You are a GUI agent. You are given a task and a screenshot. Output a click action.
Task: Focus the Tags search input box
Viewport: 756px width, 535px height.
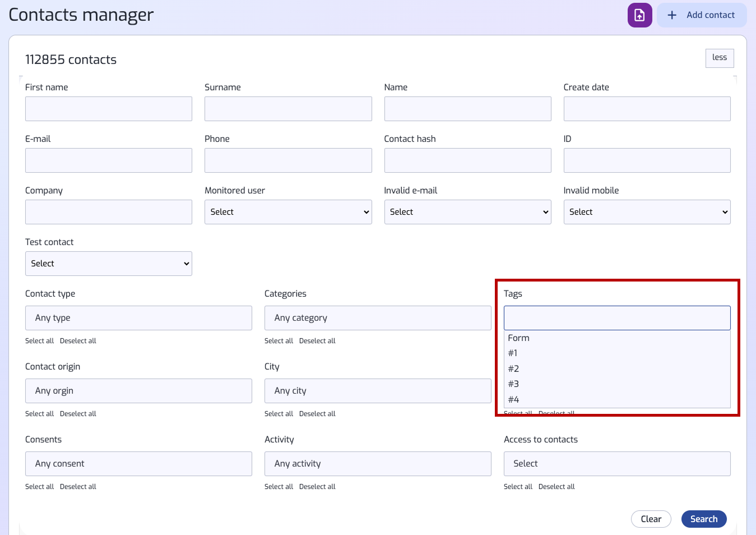coord(617,318)
